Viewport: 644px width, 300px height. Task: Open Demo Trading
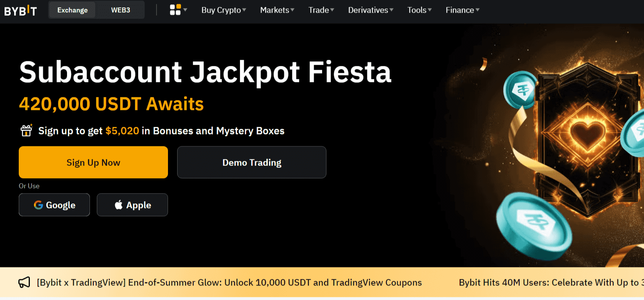(x=251, y=162)
